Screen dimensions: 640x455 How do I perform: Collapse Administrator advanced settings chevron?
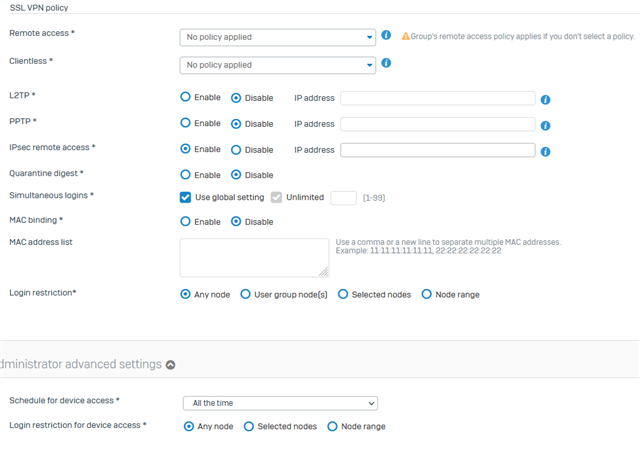coord(170,365)
